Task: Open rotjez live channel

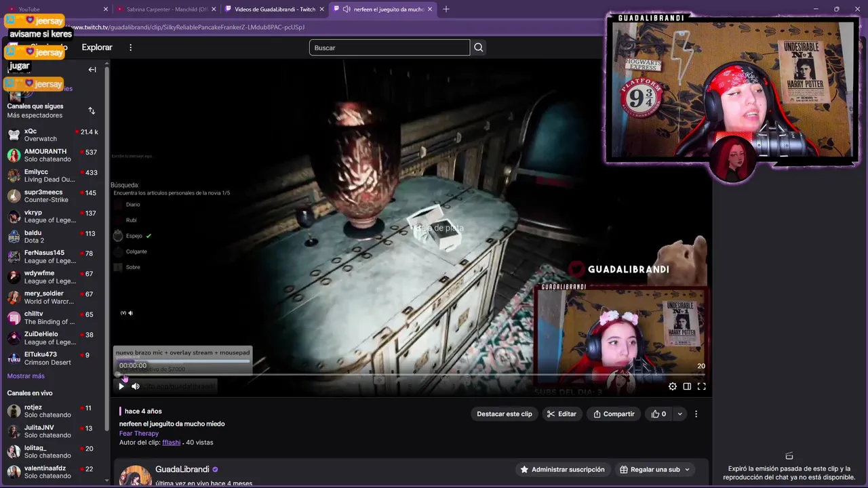Action: [x=53, y=411]
